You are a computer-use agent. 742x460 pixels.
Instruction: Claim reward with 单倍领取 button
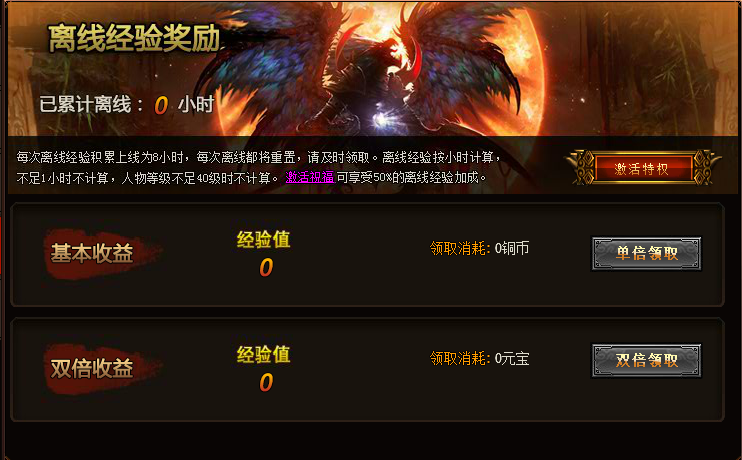646,254
